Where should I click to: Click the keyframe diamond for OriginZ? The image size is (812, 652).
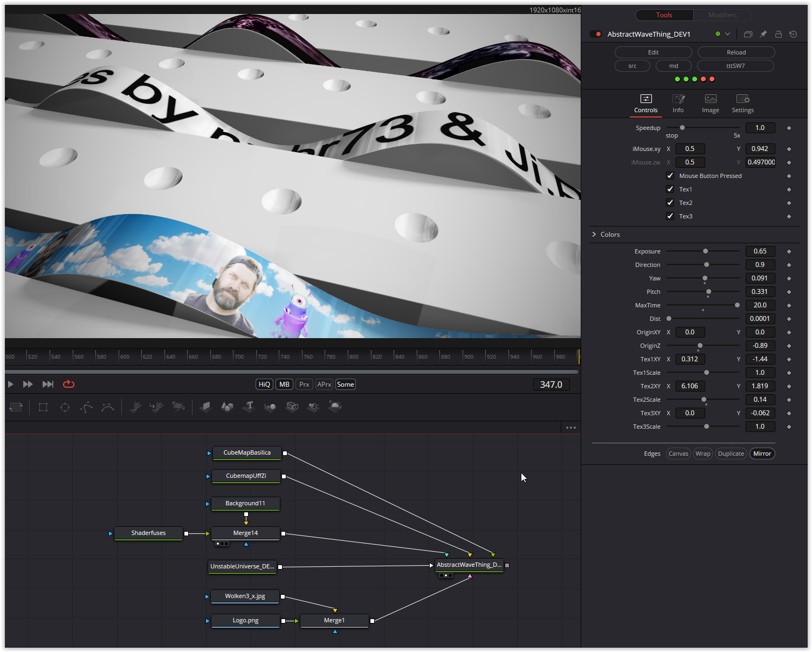(x=789, y=346)
